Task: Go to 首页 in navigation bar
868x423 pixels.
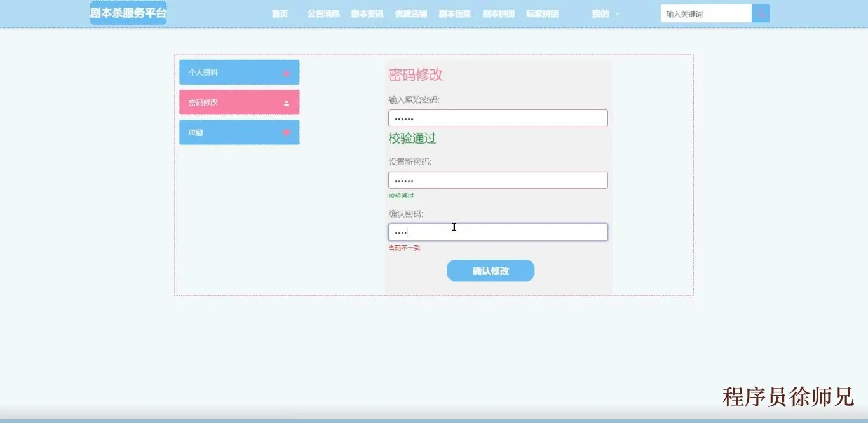Action: (x=280, y=13)
